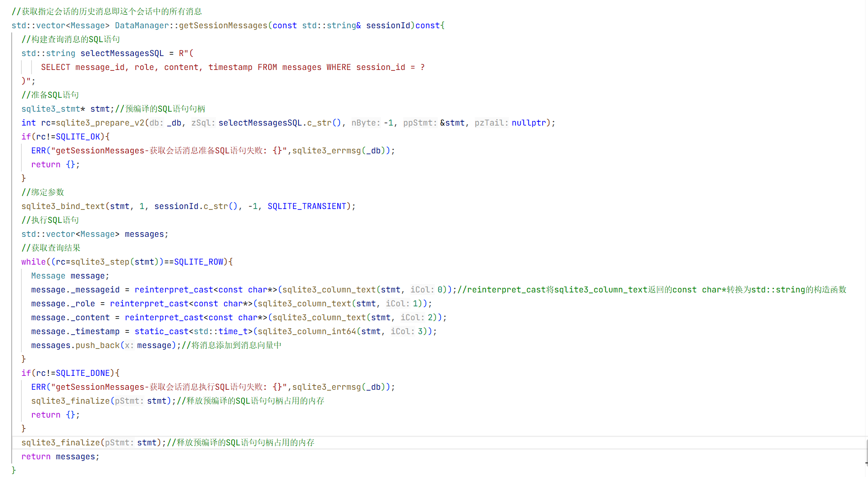Click the static_cast keyword

[162, 331]
